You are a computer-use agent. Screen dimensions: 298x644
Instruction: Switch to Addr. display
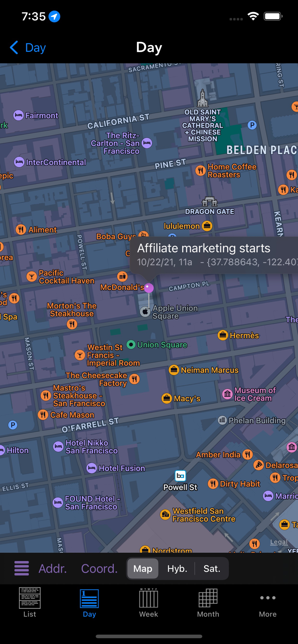[53, 569]
